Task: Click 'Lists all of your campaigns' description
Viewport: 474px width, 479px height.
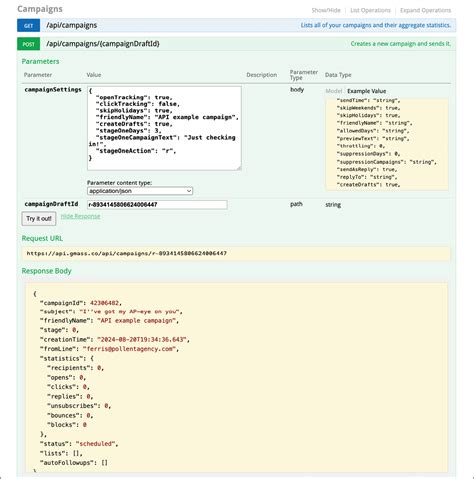Action: pyautogui.click(x=376, y=25)
